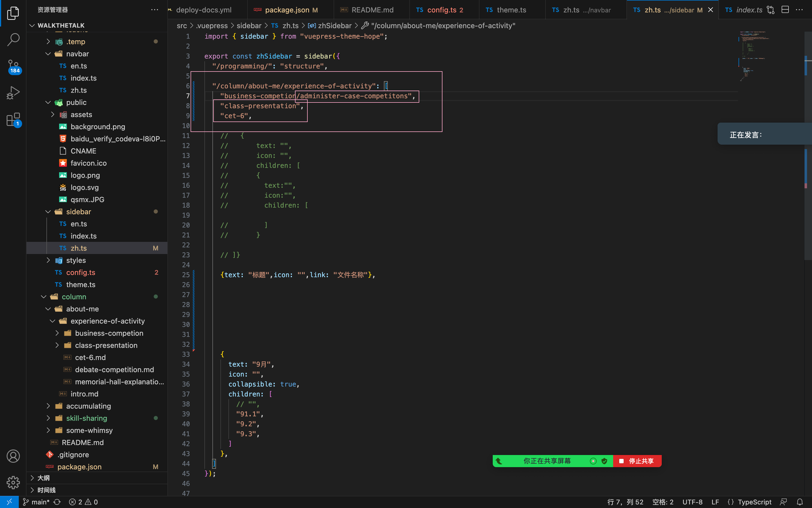Open the Accounts menu icon

[13, 456]
